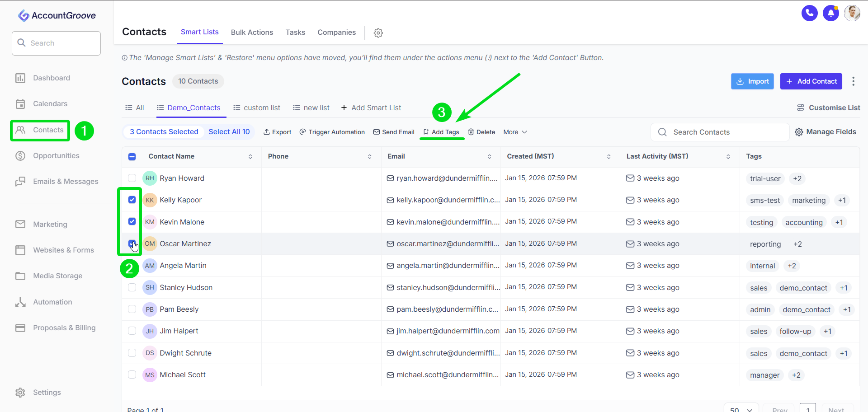Sort by Contact Name column

(250, 157)
